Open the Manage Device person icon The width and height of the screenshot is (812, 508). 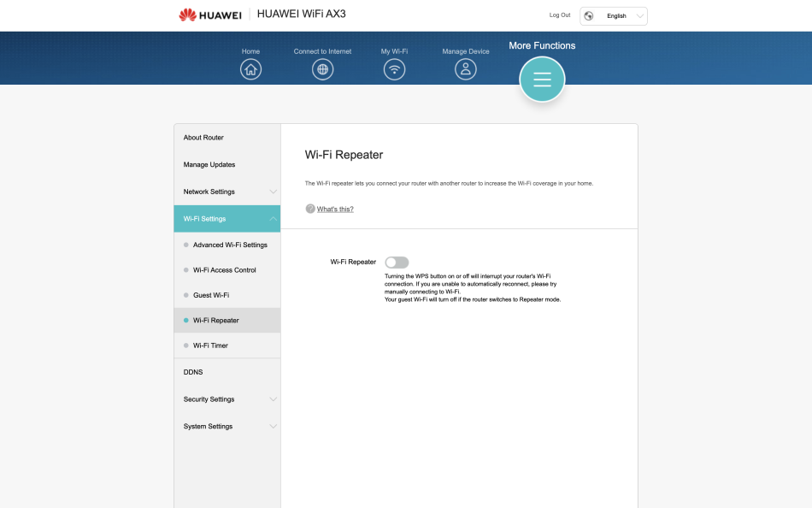tap(466, 69)
